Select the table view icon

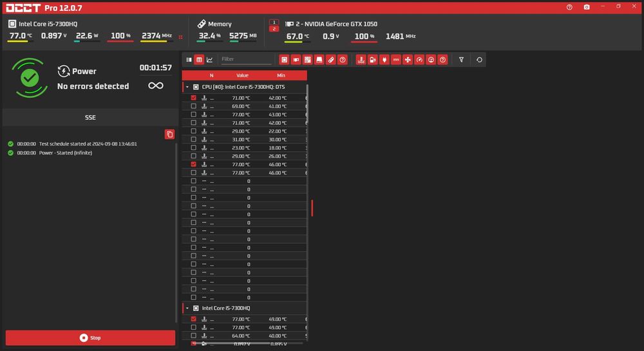coord(199,60)
